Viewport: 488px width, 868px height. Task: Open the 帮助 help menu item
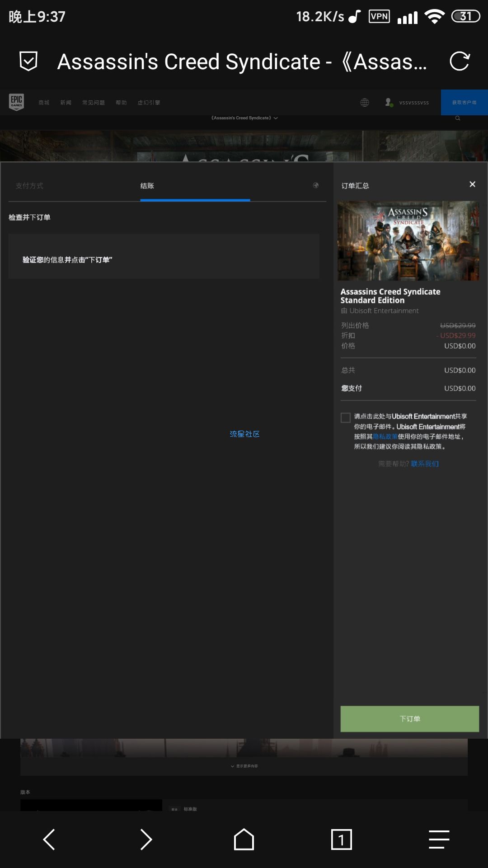point(121,103)
